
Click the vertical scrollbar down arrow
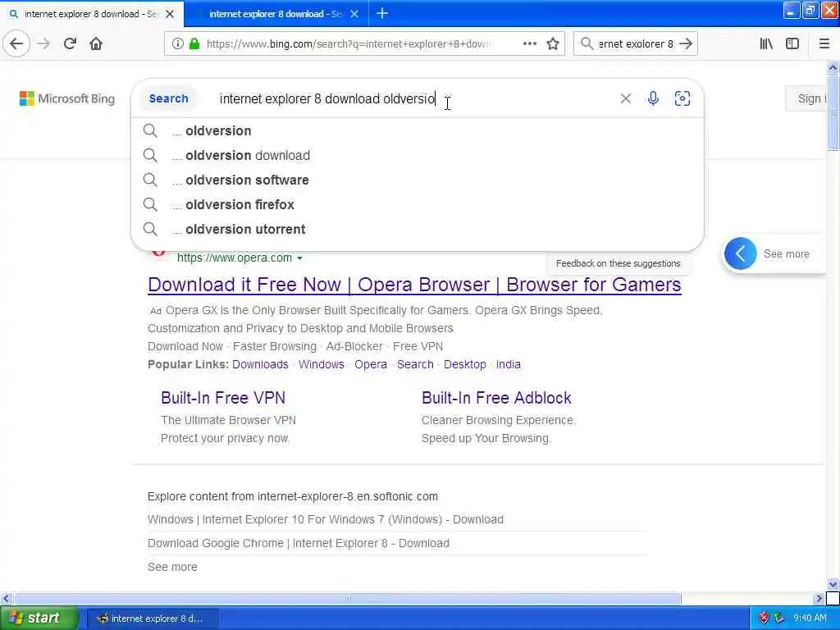click(833, 584)
